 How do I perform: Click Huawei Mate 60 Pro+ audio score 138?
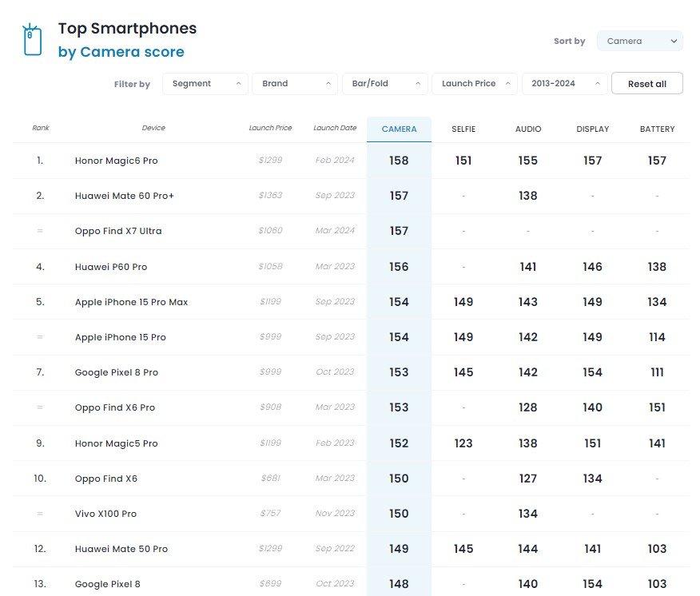click(x=527, y=196)
